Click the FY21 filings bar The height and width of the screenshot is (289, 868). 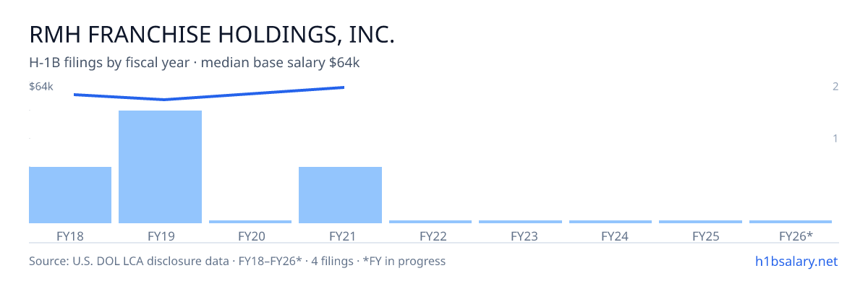pos(340,195)
